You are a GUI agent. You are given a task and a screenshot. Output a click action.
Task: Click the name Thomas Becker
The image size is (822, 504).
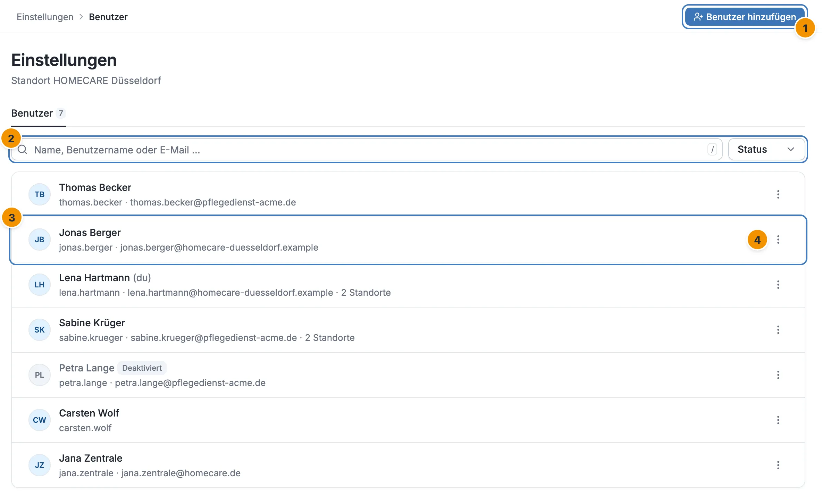point(95,187)
